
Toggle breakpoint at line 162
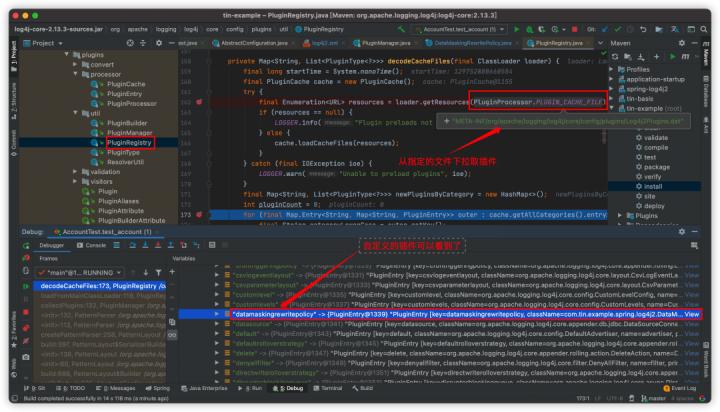pyautogui.click(x=199, y=102)
